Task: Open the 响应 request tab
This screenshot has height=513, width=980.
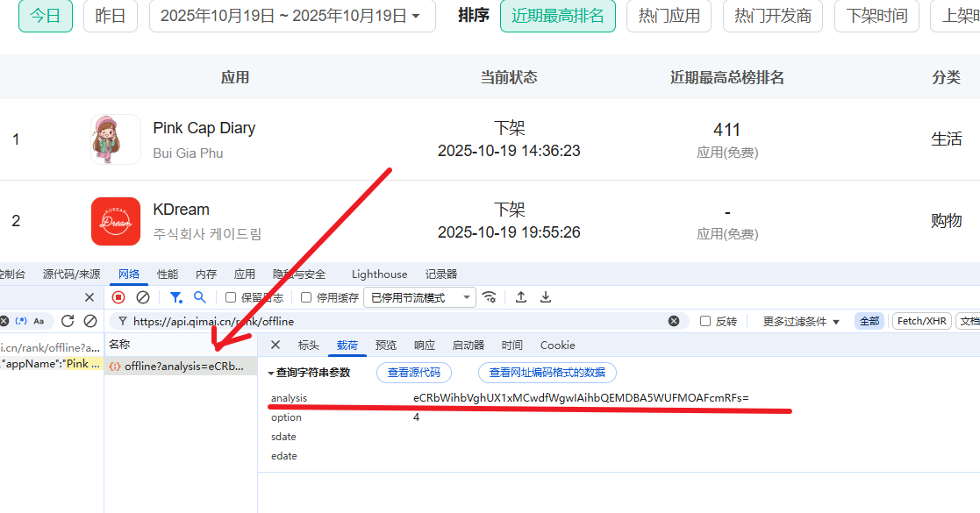Action: (x=425, y=345)
